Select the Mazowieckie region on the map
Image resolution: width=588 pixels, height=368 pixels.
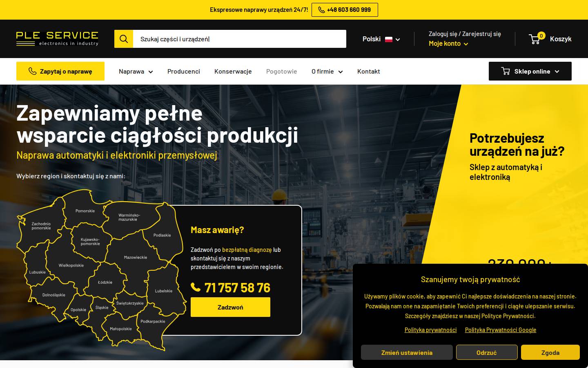[136, 258]
